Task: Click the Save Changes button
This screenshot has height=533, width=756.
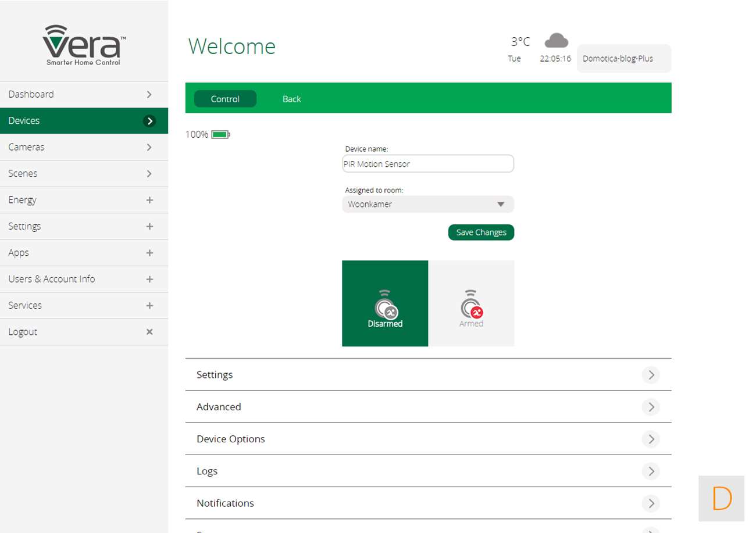Action: (481, 232)
